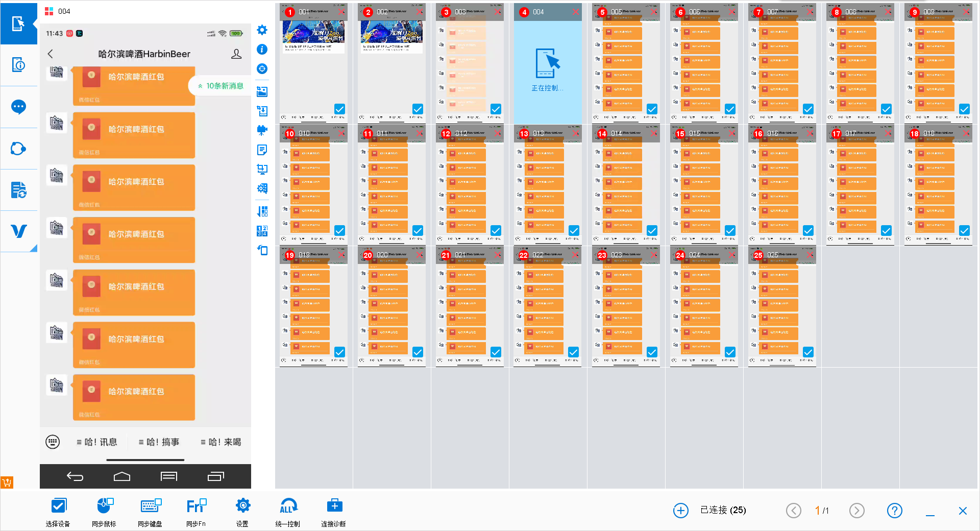Uncheck device 003 checkbox
The width and height of the screenshot is (980, 531).
coord(496,109)
